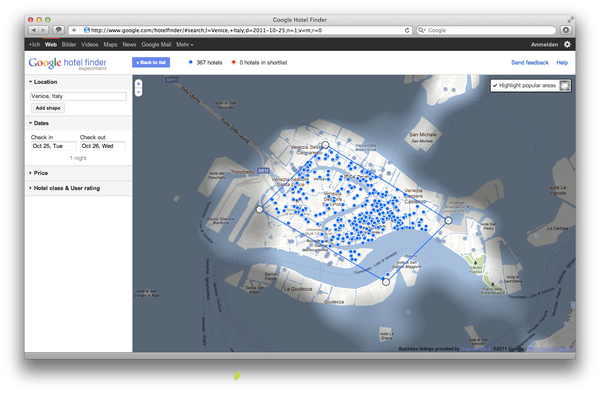Image resolution: width=600 pixels, height=393 pixels.
Task: Open Google Mail in the Google bar
Action: [156, 44]
